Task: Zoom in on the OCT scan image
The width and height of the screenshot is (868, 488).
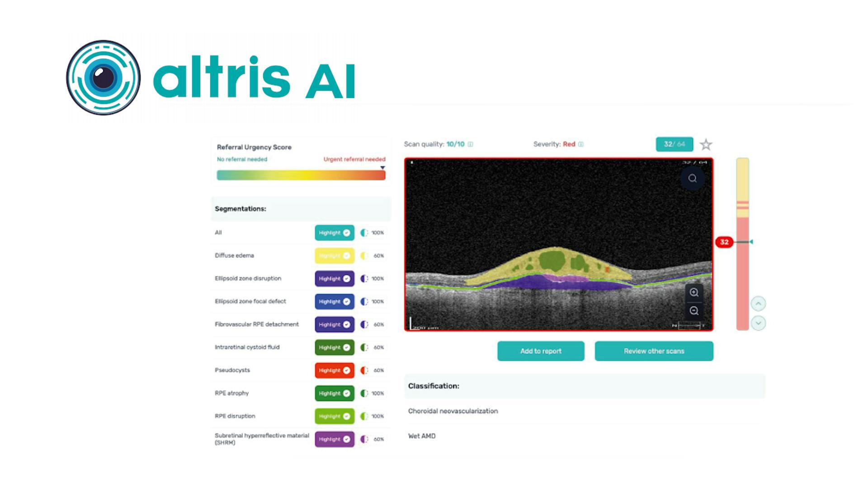Action: tap(694, 291)
